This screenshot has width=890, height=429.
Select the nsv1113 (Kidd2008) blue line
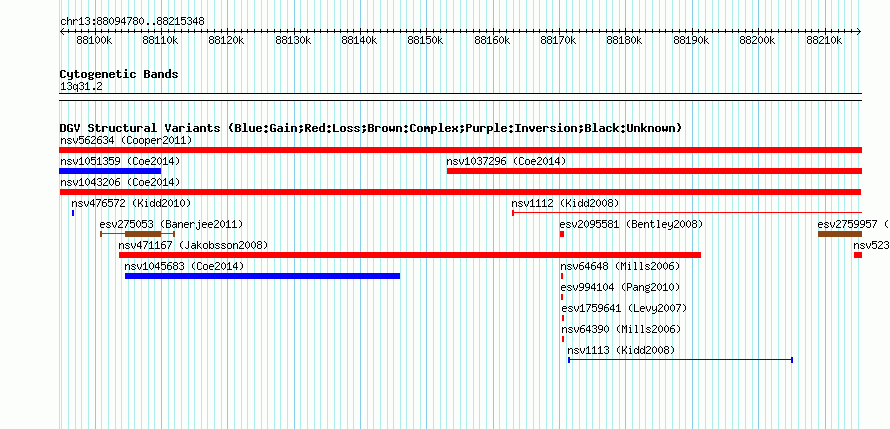(x=680, y=360)
